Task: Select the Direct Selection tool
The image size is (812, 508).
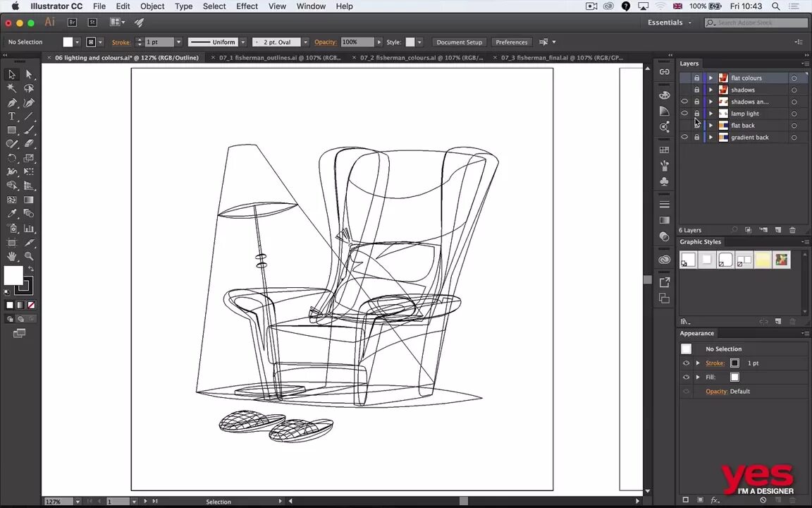Action: pyautogui.click(x=29, y=75)
